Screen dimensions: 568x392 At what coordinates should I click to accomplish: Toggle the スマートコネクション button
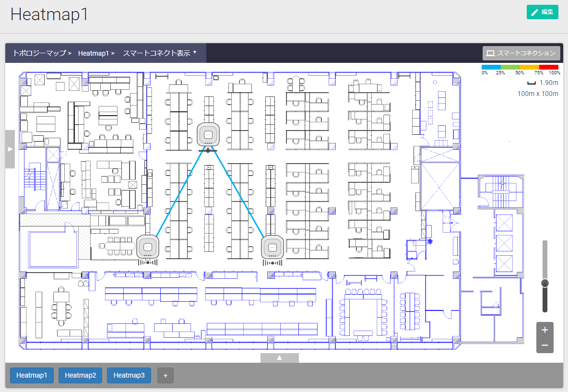tap(521, 53)
